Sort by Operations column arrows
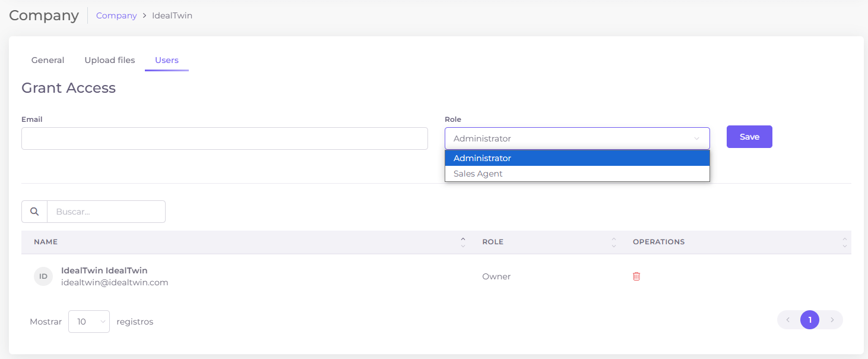The image size is (868, 359). 844,243
